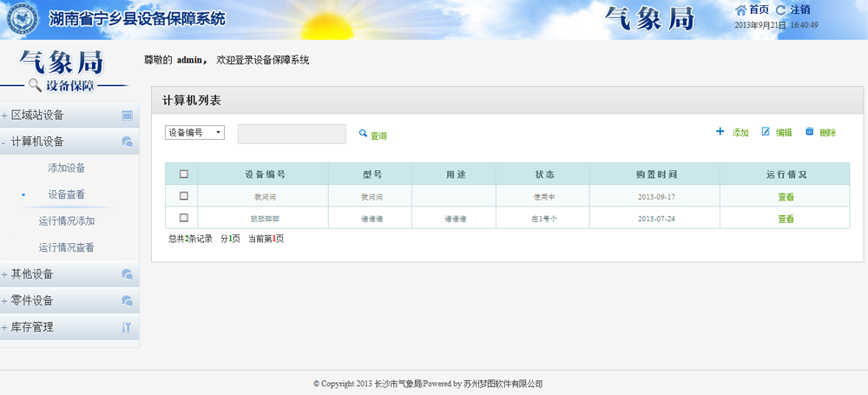Open the 设备编号 search field dropdown
This screenshot has width=868, height=395.
click(x=195, y=133)
